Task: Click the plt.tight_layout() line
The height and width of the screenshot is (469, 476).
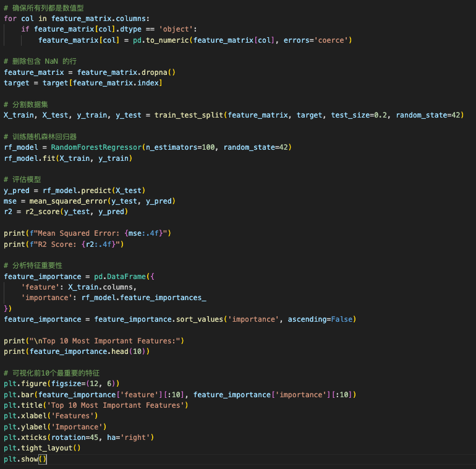Action: click(x=42, y=448)
